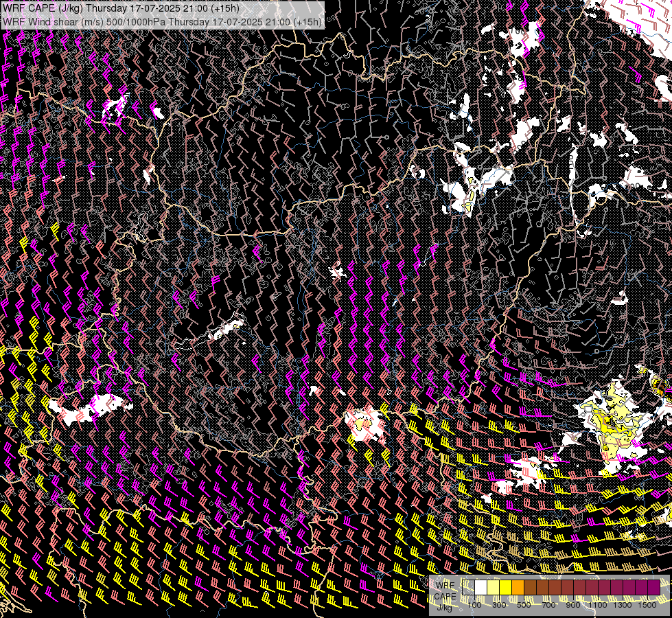This screenshot has width=672, height=618.
Task: Click the 'WRF CAPE (J/kg)' title line
Action: (121, 8)
